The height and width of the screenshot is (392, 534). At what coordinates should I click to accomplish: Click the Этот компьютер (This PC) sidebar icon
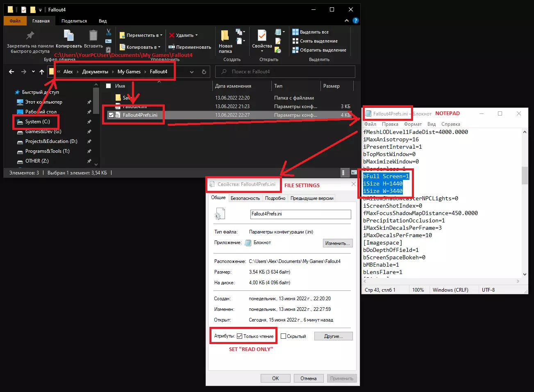tap(20, 102)
